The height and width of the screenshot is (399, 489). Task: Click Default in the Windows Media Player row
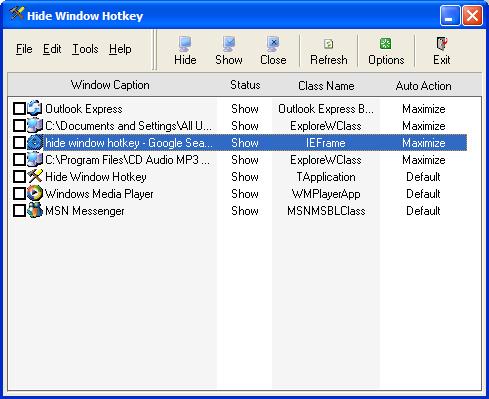423,194
